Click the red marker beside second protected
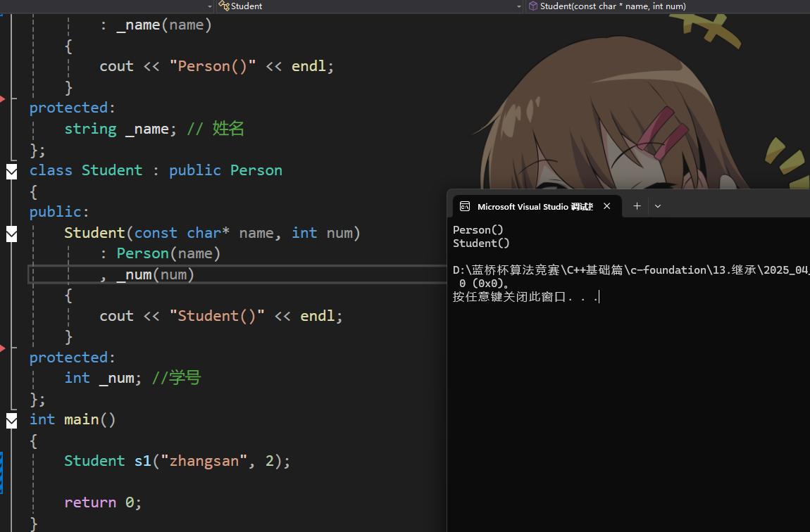 click(x=3, y=348)
